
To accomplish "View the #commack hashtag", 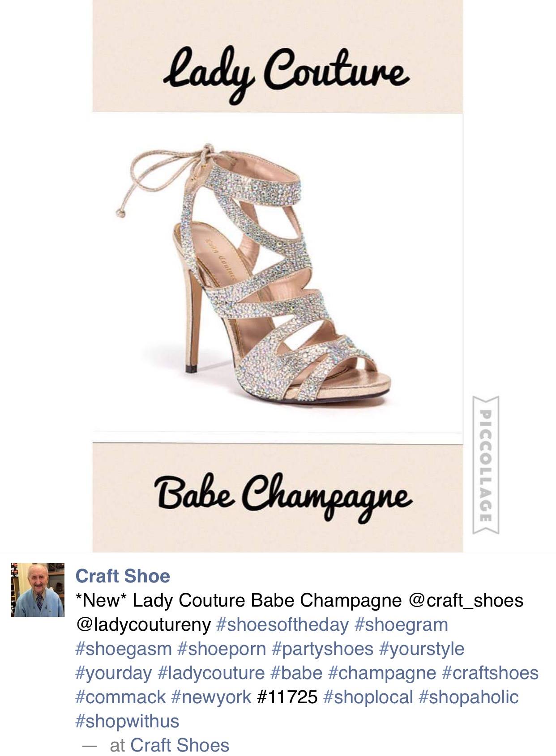I will [120, 697].
